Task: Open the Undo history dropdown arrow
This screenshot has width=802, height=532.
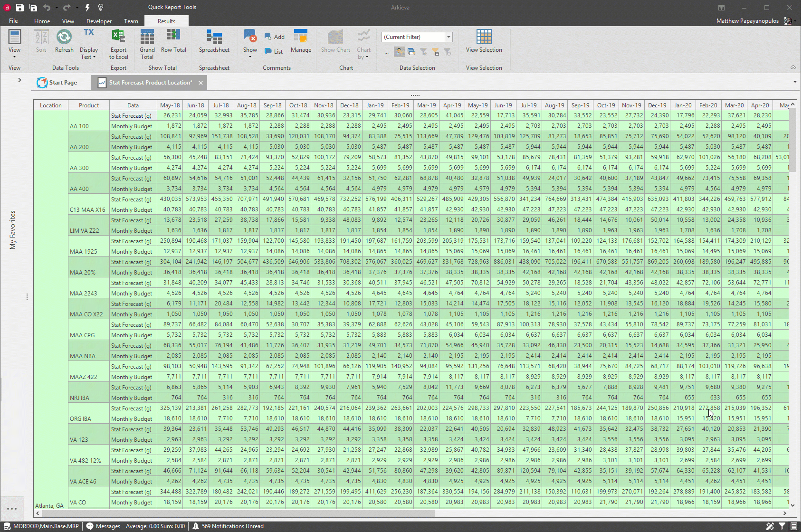Action: (56, 8)
